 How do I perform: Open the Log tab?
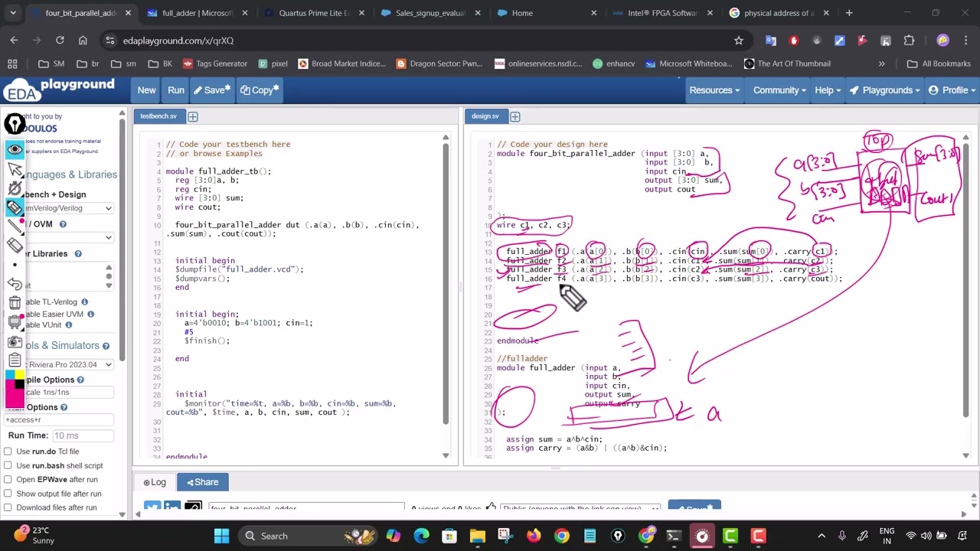pyautogui.click(x=155, y=482)
